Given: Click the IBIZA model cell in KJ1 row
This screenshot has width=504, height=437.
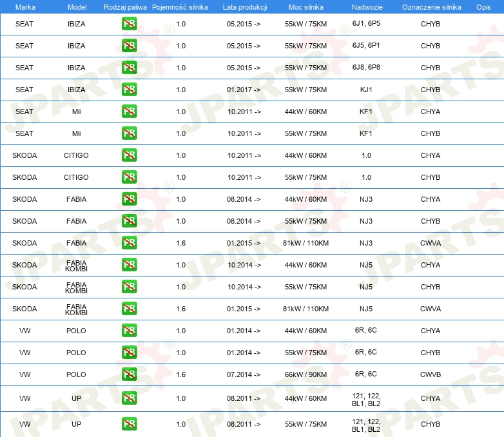Looking at the screenshot, I should coord(76,90).
